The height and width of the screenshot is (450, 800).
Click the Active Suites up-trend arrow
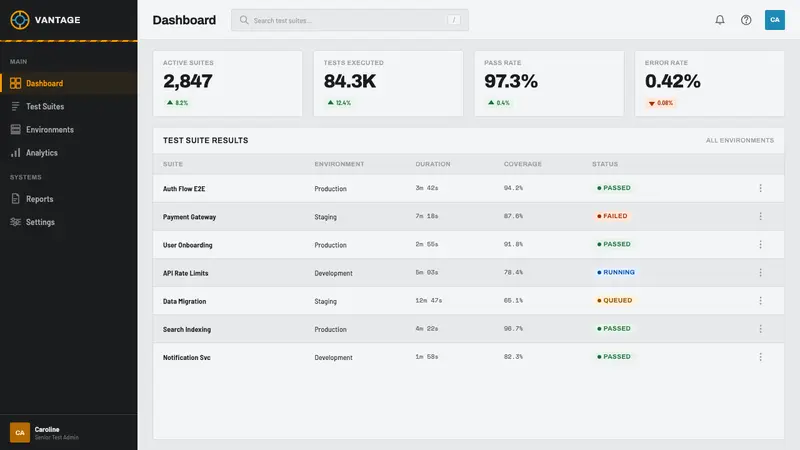point(170,103)
